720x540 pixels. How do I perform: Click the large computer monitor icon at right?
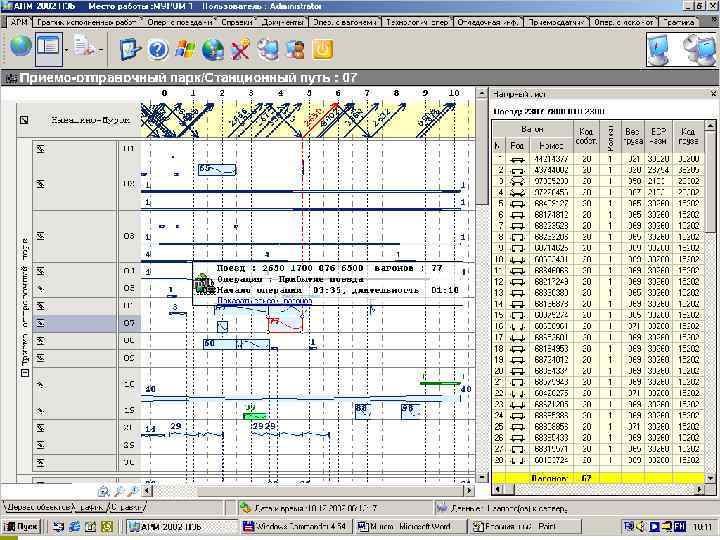coord(659,47)
